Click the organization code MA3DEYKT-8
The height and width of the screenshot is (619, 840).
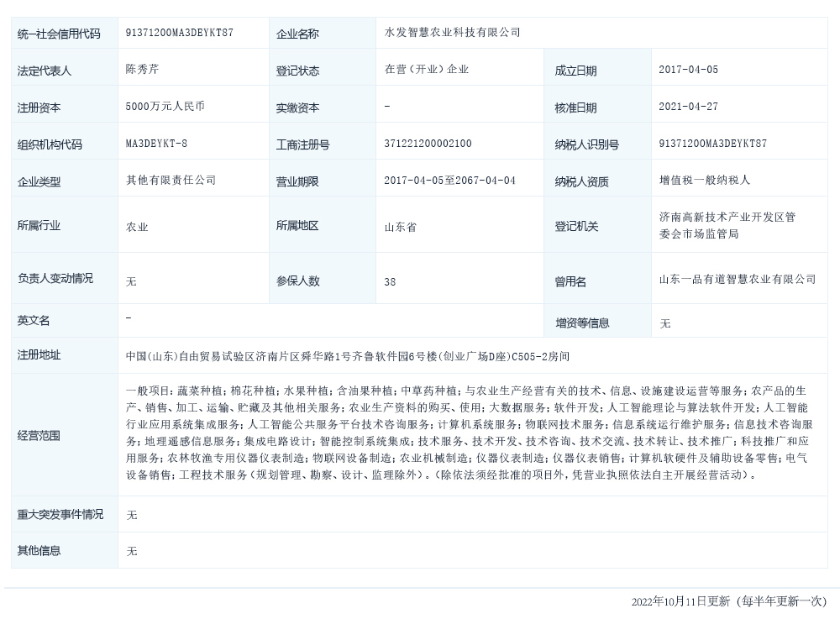pos(156,144)
